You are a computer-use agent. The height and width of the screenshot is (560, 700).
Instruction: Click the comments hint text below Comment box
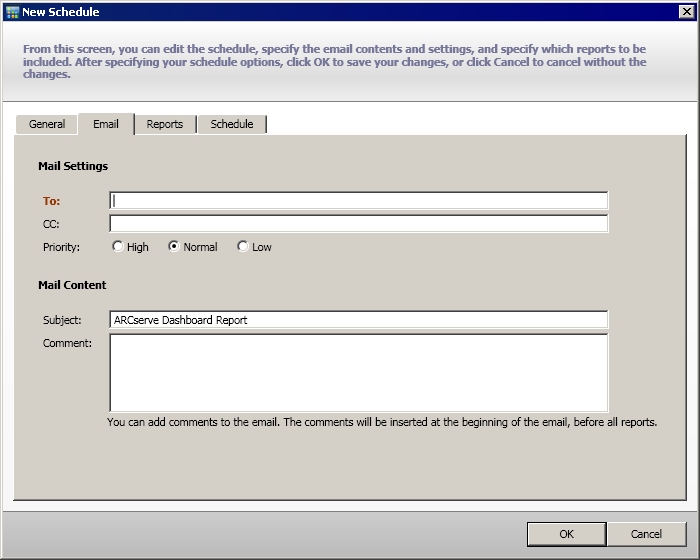tap(382, 422)
